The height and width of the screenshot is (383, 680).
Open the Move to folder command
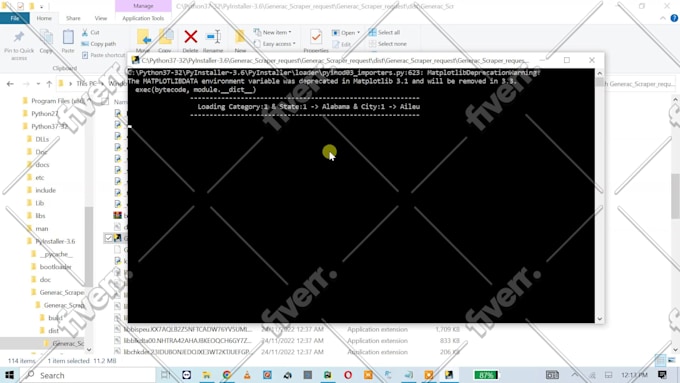coord(143,41)
